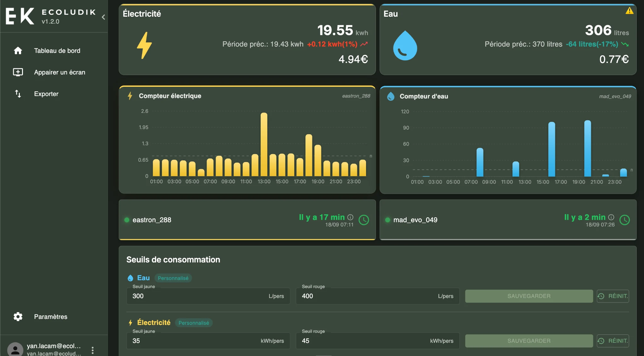Click the user avatar icon
Viewport: 644px width, 356px height.
click(15, 350)
